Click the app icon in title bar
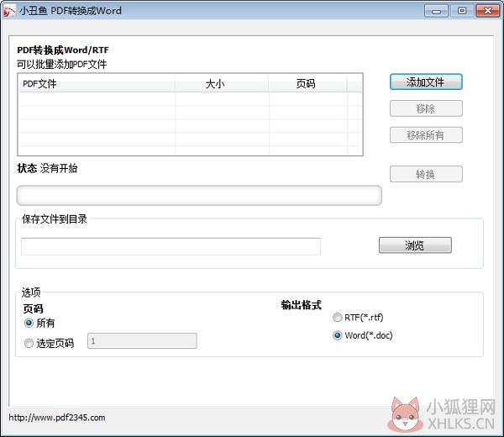 click(9, 11)
